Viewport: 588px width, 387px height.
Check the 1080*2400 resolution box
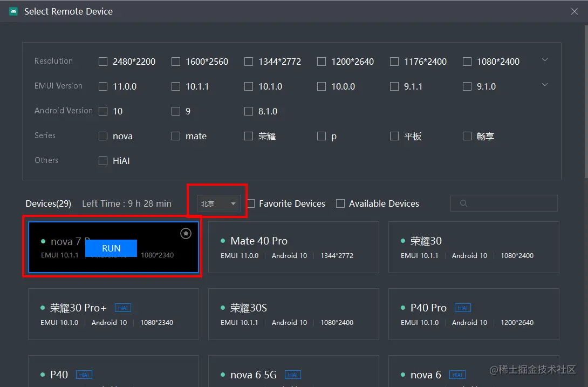pyautogui.click(x=467, y=62)
